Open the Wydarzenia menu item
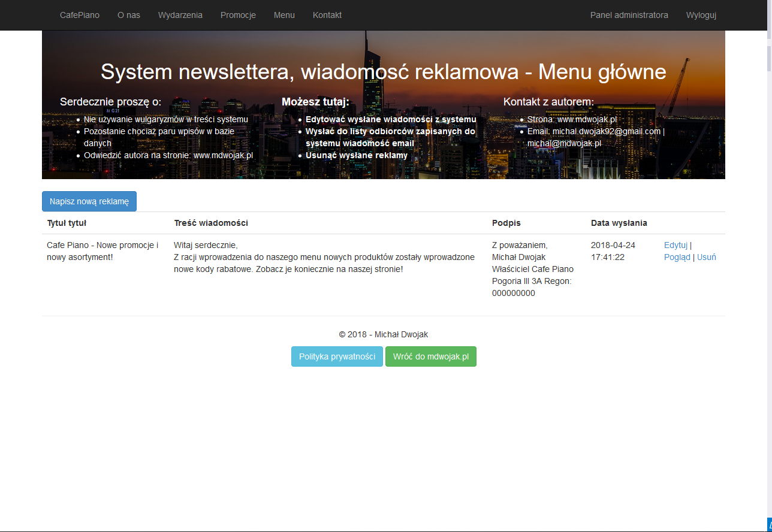 tap(180, 15)
